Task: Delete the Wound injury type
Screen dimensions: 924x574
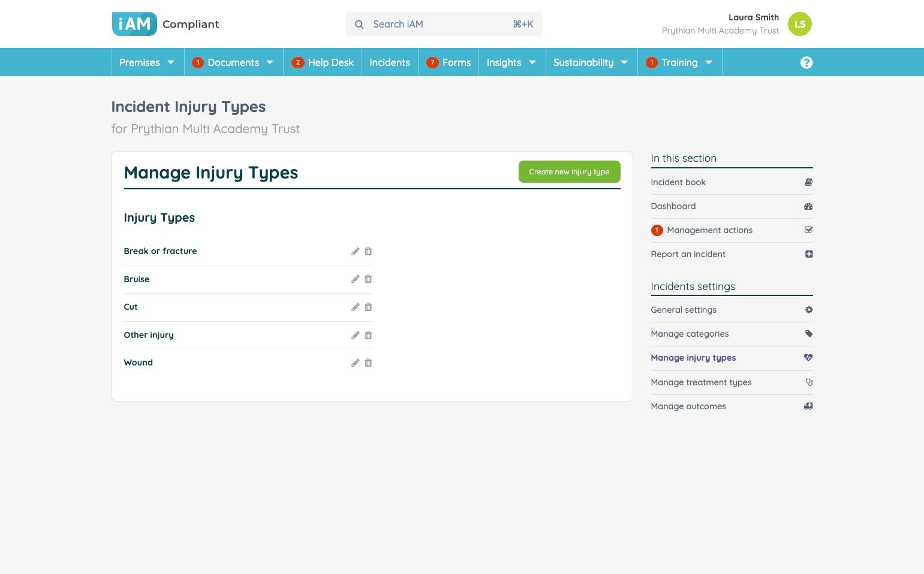Action: (368, 363)
